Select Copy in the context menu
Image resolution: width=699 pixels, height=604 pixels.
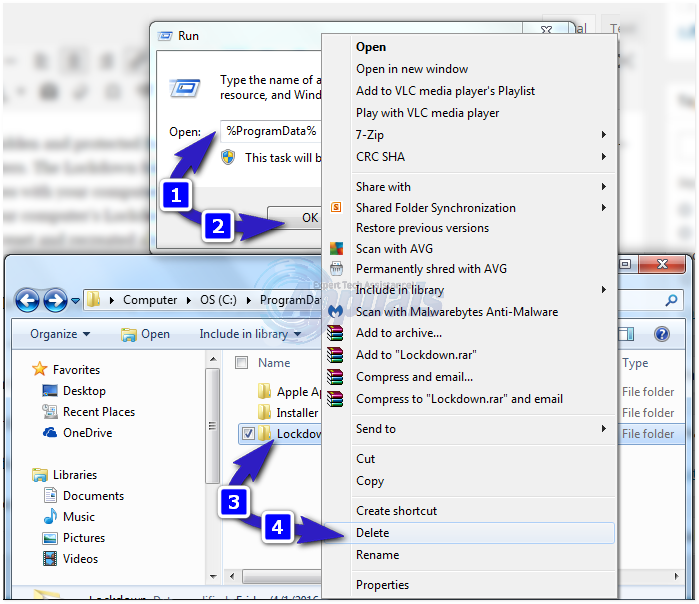coord(469,481)
